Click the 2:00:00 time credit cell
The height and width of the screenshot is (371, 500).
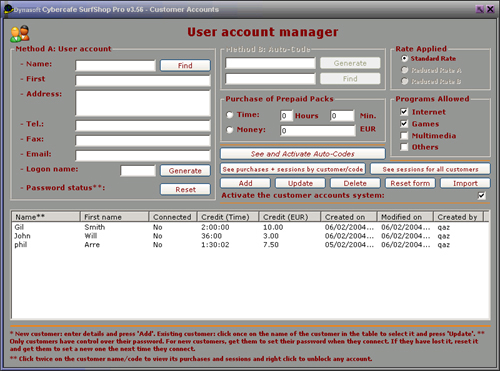point(215,227)
